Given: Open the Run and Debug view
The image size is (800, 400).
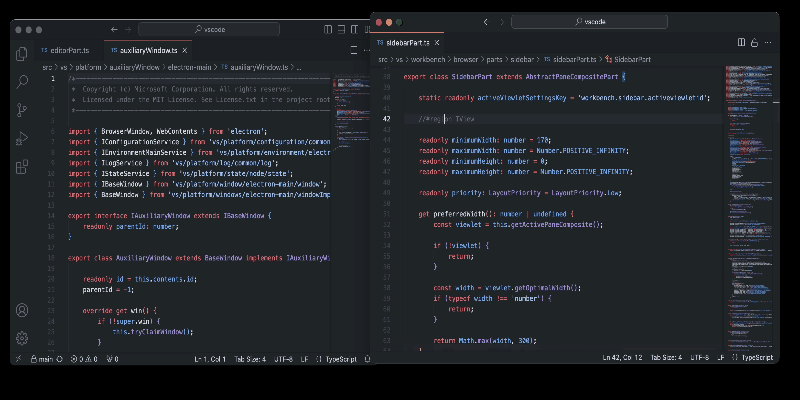Looking at the screenshot, I should (x=22, y=137).
